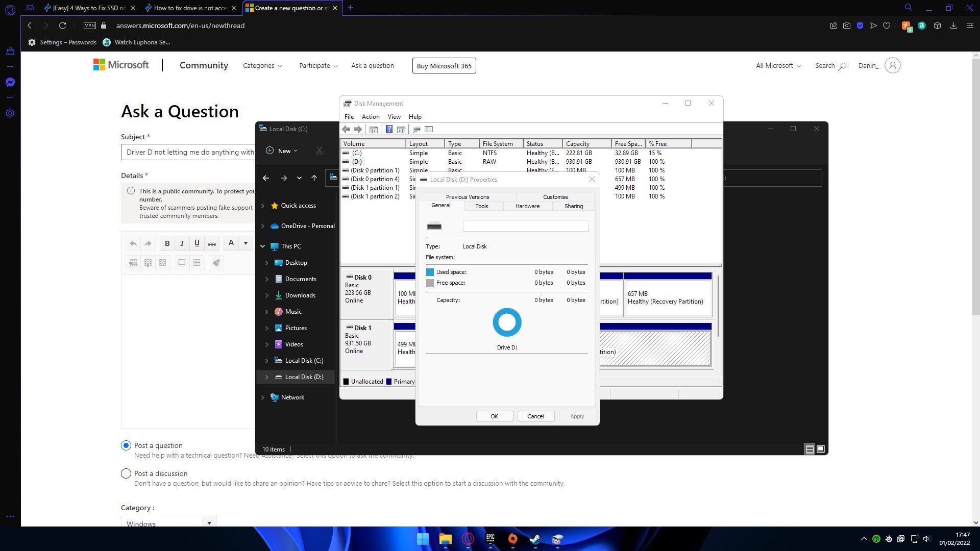Viewport: 980px width, 551px height.
Task: Select the Post a discussion radio button
Action: (x=126, y=473)
